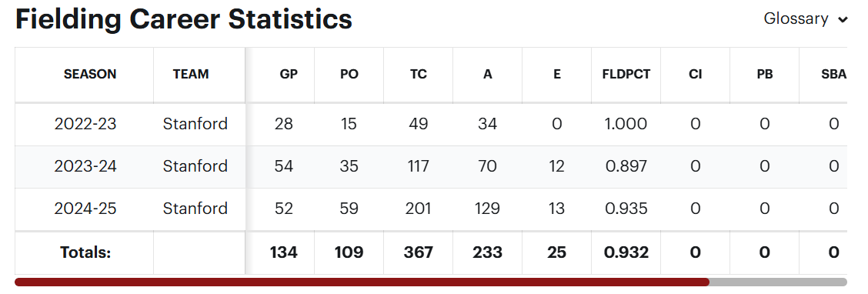Click the Totals row label
Image resolution: width=868 pixels, height=294 pixels.
coord(85,253)
